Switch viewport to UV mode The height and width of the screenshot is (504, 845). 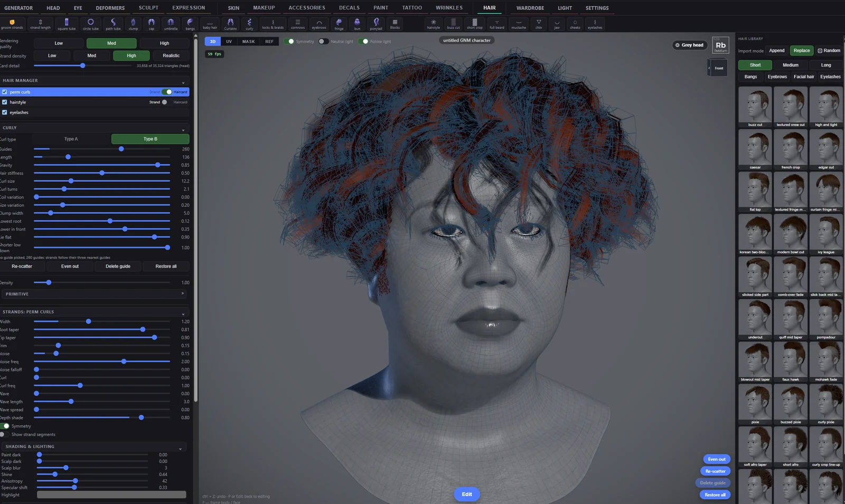click(x=229, y=41)
